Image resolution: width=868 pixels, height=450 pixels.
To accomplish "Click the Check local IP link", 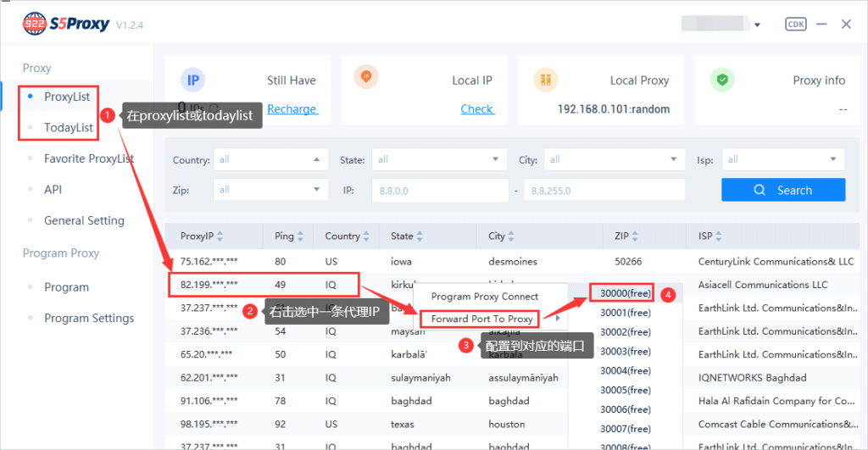I will click(477, 109).
